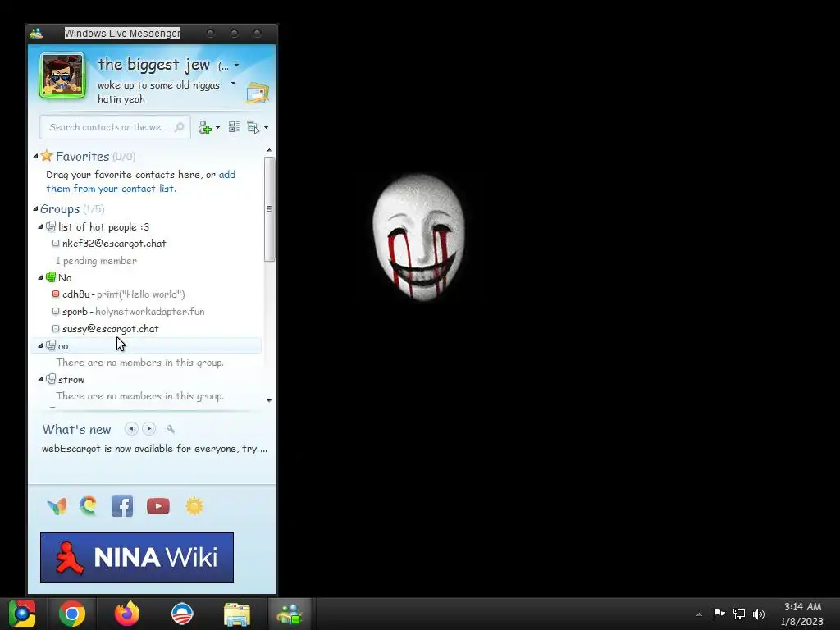Screen dimensions: 840x630
Task: Collapse the 'No' group
Action: click(x=40, y=277)
